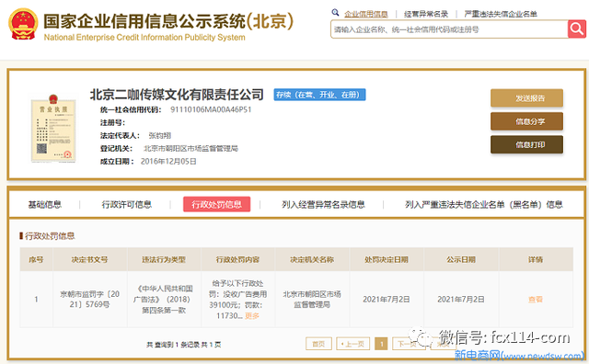Select the 企业信用信息 search tab

366,15
